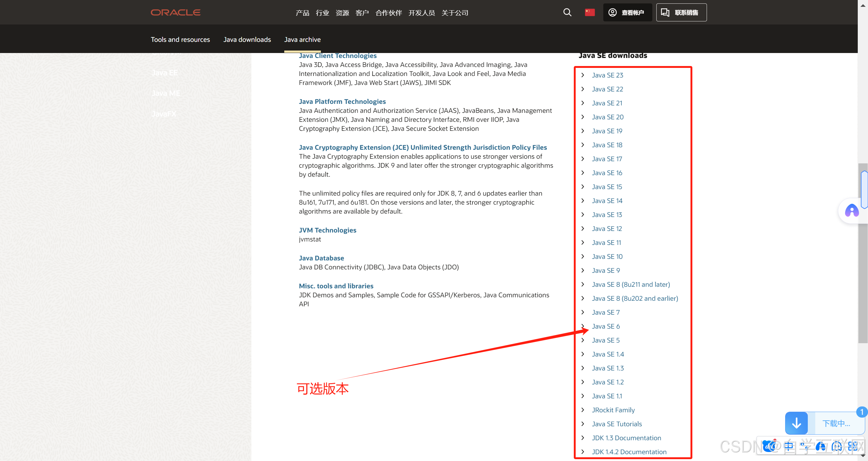This screenshot has height=461, width=868.
Task: Click the 查看帐户 account button
Action: (x=627, y=12)
